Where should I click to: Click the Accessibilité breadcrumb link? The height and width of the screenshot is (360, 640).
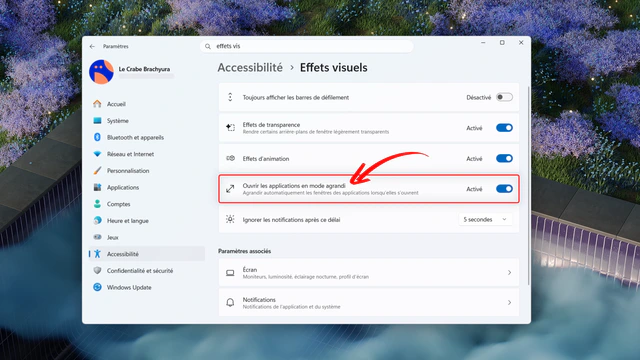250,67
